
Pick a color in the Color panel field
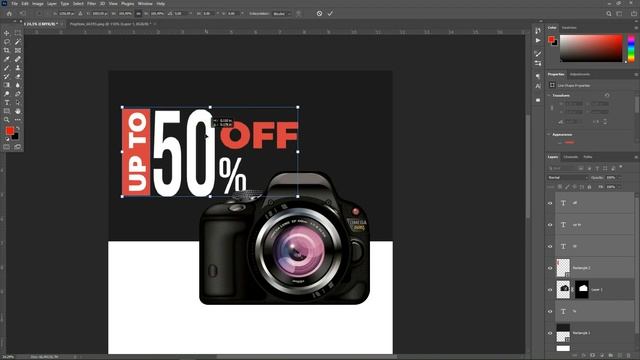(x=591, y=48)
